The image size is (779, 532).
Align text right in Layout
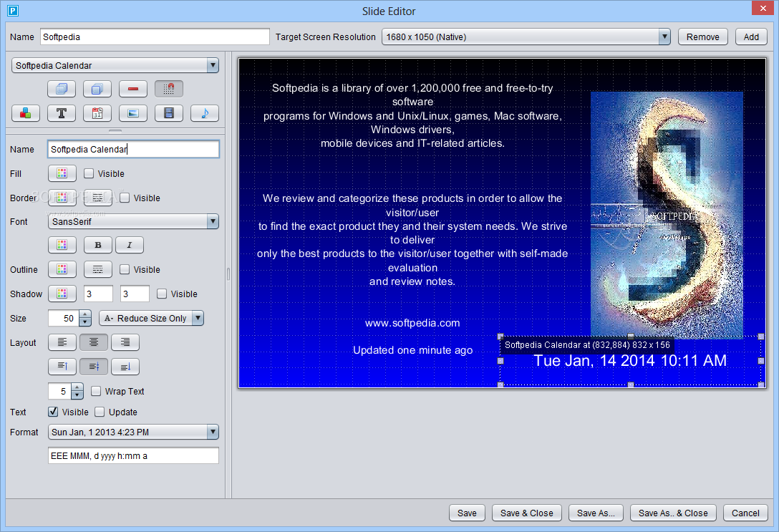coord(125,342)
